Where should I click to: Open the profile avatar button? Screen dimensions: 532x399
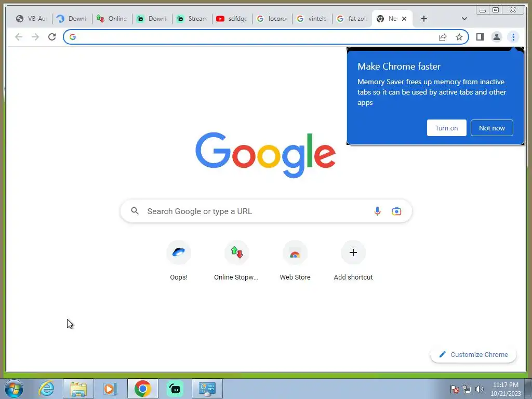coord(496,37)
